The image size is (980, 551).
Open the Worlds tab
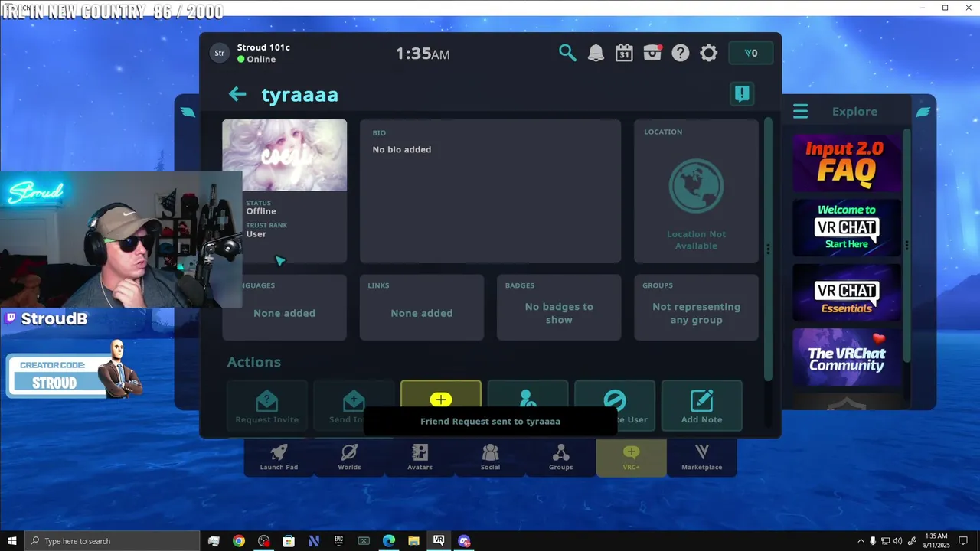click(x=349, y=457)
